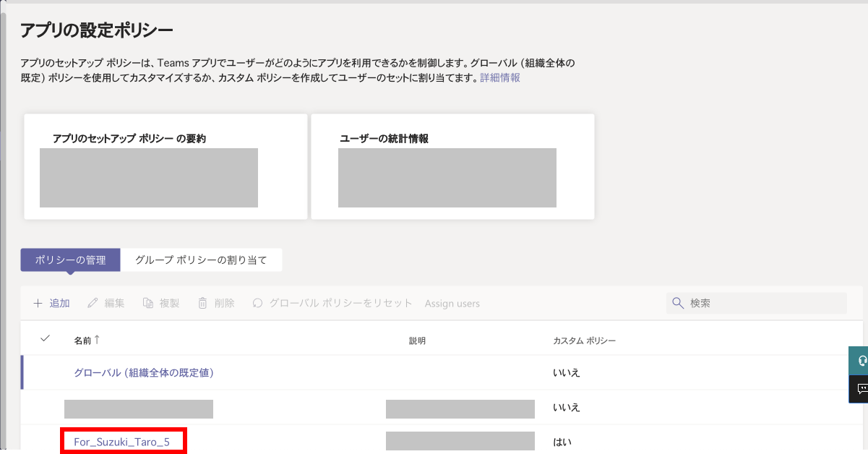Click the アプリの設定ポリシー page heading
The height and width of the screenshot is (454, 868).
point(97,30)
